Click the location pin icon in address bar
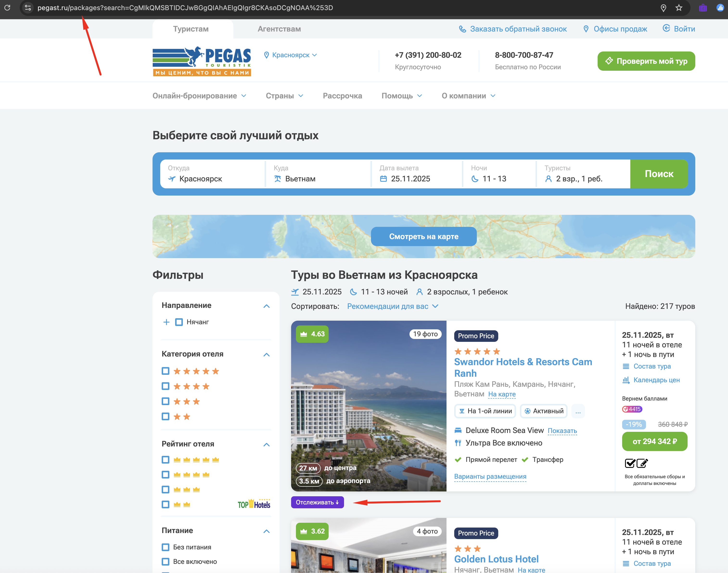 (x=663, y=8)
